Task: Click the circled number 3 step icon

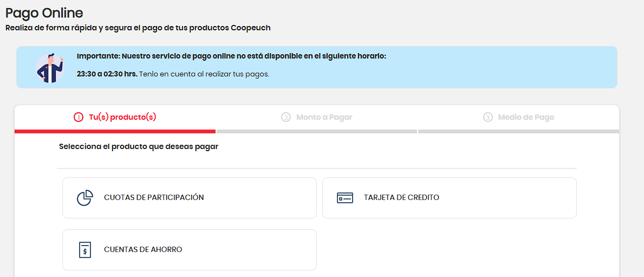Action: pos(488,117)
